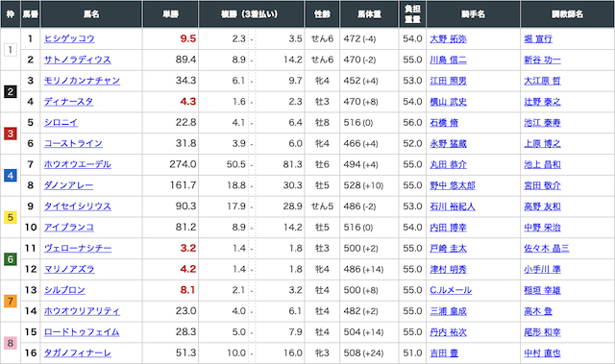Open horse タガノフィナーレ link
The height and width of the screenshot is (364, 615).
(x=77, y=353)
